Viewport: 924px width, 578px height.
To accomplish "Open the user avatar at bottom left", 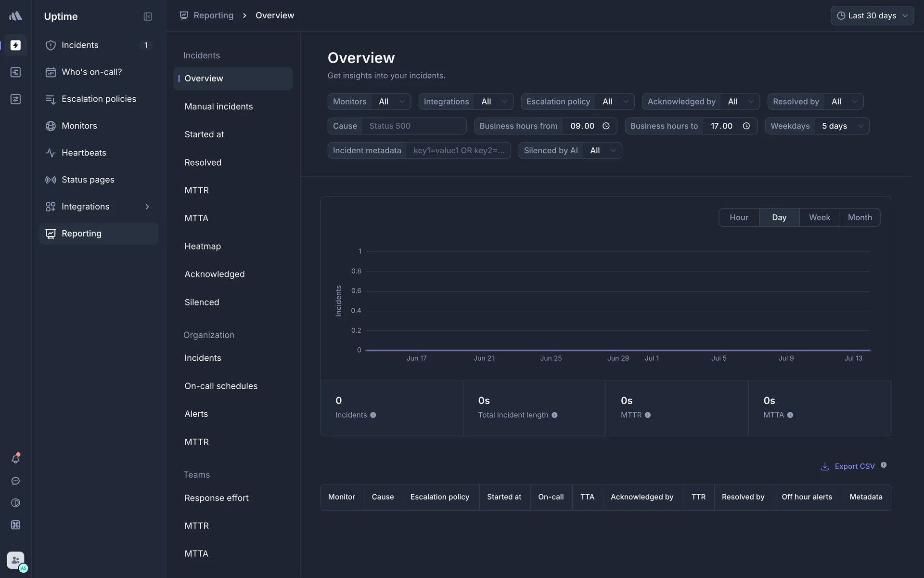I will click(x=15, y=560).
